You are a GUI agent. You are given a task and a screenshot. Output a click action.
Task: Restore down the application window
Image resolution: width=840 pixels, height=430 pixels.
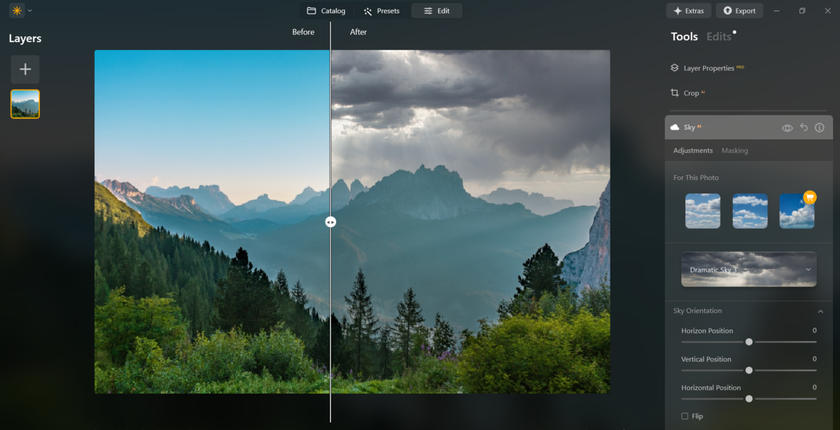point(802,11)
